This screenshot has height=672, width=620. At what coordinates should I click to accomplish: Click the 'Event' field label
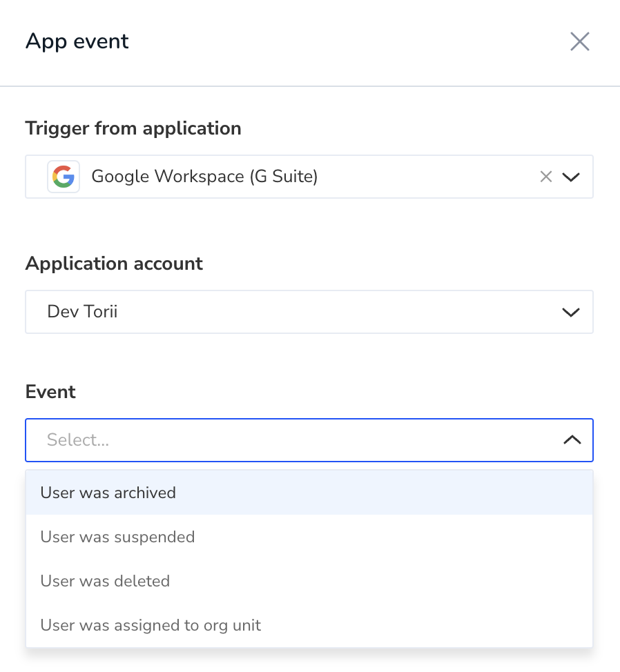[x=50, y=392]
